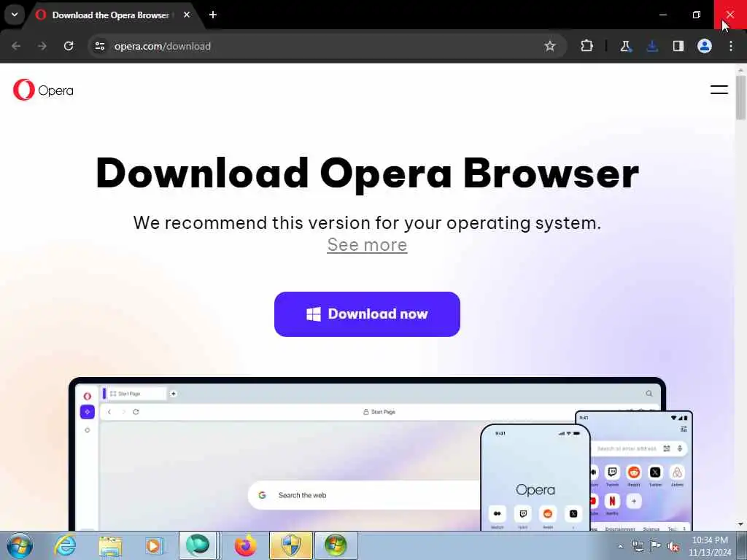This screenshot has width=747, height=560.
Task: Restore down the browser window
Action: pyautogui.click(x=697, y=15)
